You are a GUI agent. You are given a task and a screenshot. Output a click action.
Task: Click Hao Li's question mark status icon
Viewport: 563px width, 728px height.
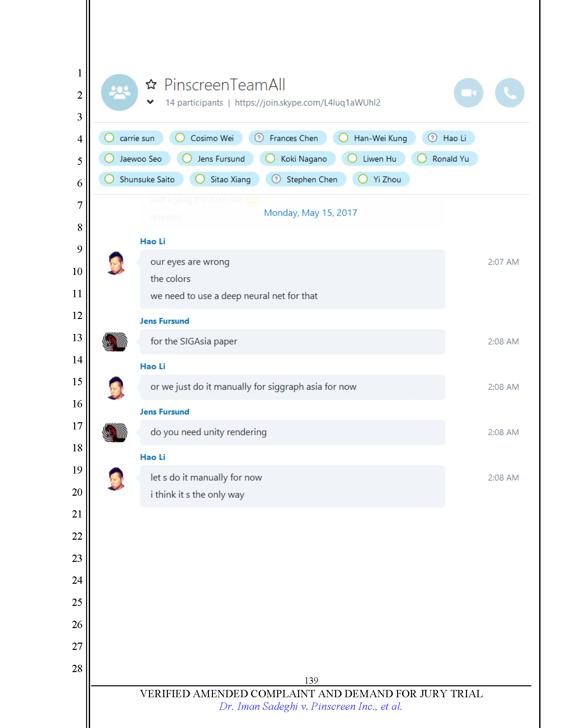(x=433, y=138)
